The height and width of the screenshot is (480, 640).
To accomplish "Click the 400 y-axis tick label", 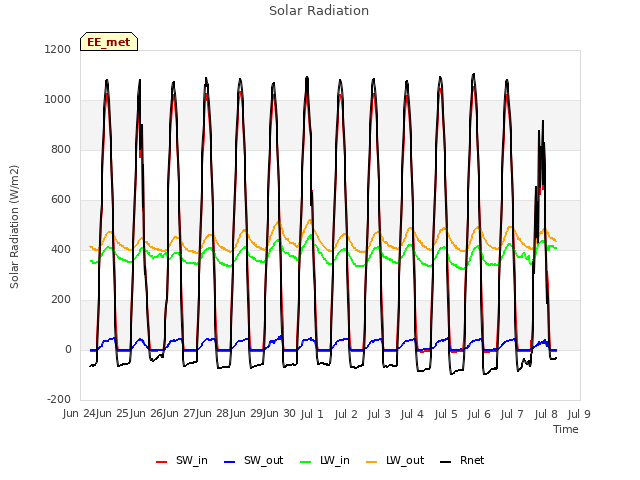I will (61, 250).
